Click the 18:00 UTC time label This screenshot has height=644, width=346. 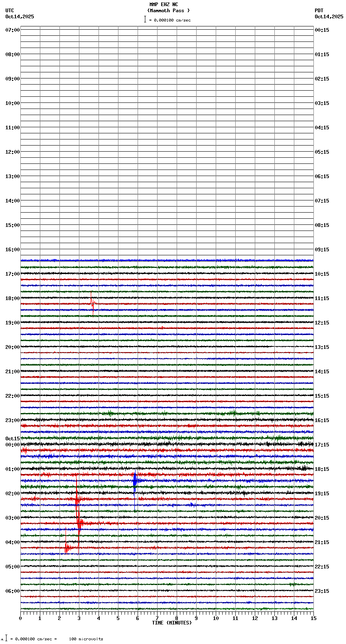click(13, 298)
